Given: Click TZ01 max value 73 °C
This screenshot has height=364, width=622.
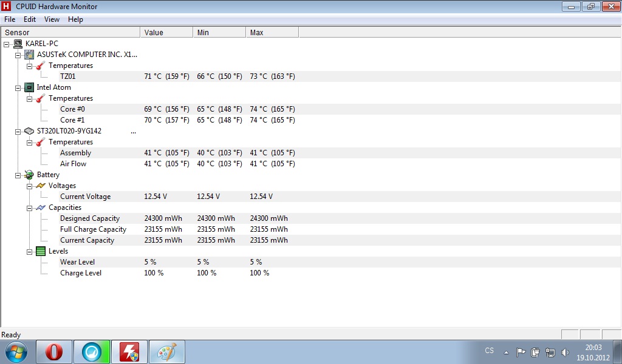Looking at the screenshot, I should coord(272,76).
